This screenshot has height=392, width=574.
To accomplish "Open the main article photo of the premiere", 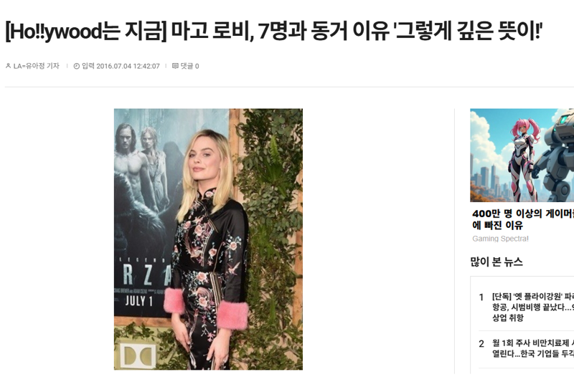I will (x=208, y=239).
